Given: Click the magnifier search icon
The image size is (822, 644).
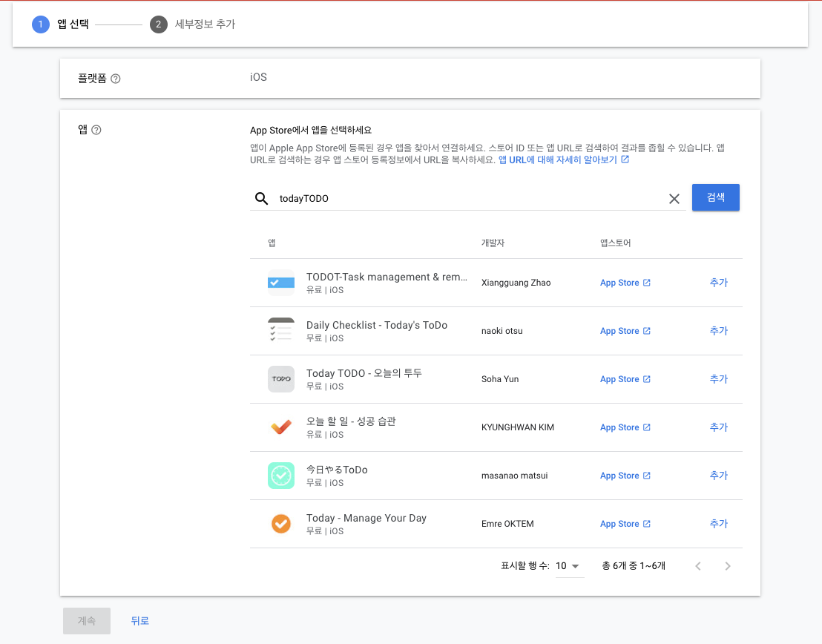Looking at the screenshot, I should (x=262, y=198).
